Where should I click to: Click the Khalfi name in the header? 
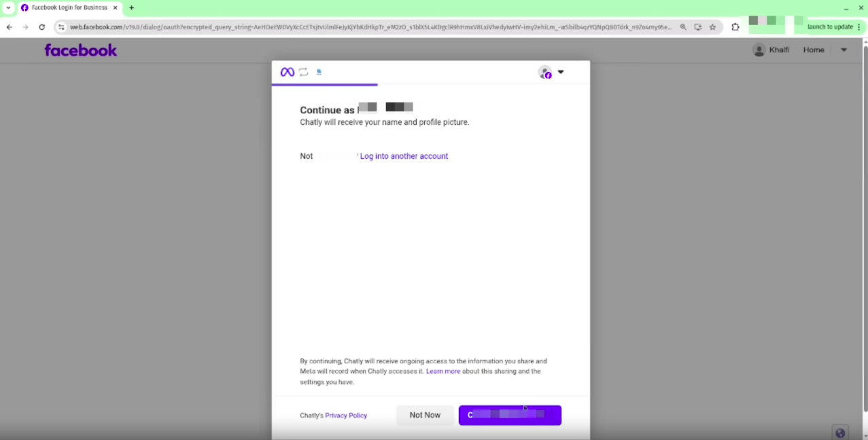(779, 50)
